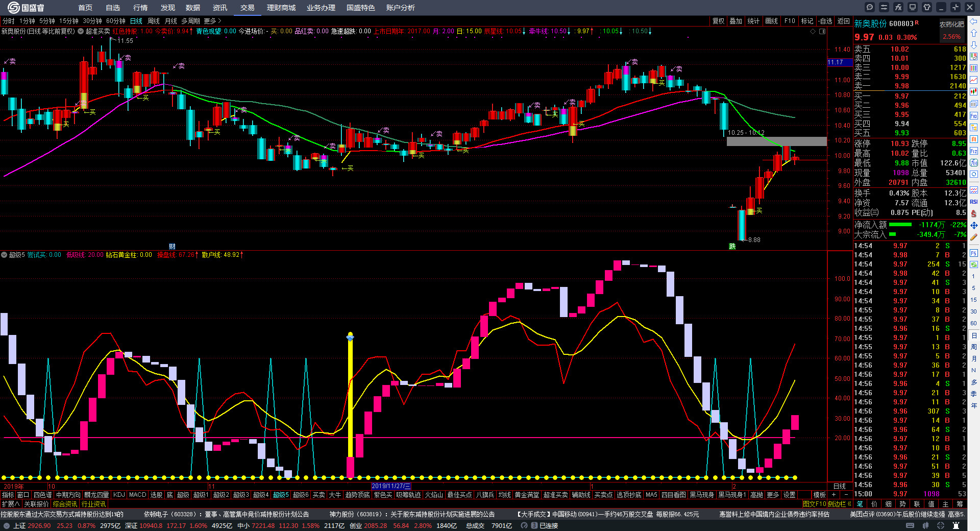Screen dimensions: 980x531
Task: Open the message chat bubble icon
Action: tap(870, 7)
